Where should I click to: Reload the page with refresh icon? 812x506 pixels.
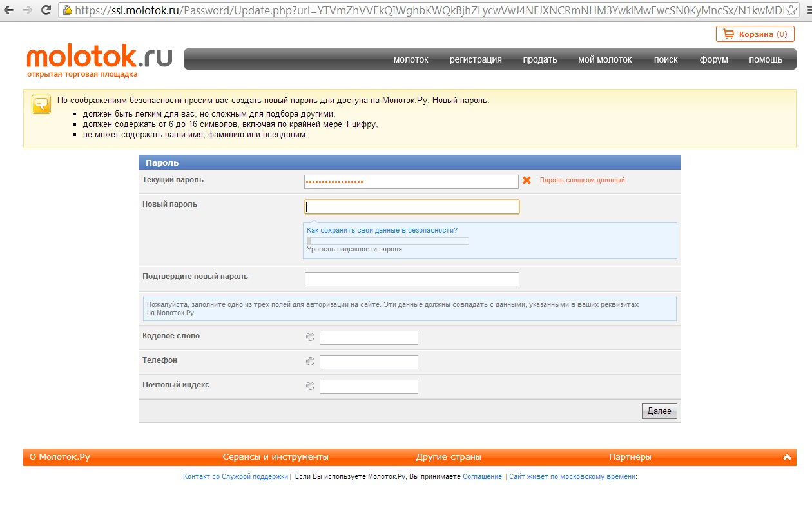click(46, 10)
